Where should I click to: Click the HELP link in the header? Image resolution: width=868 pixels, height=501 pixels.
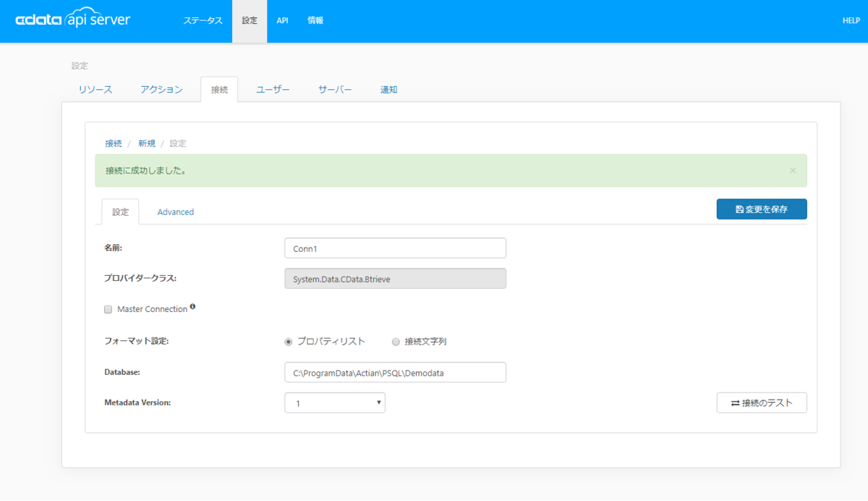851,21
